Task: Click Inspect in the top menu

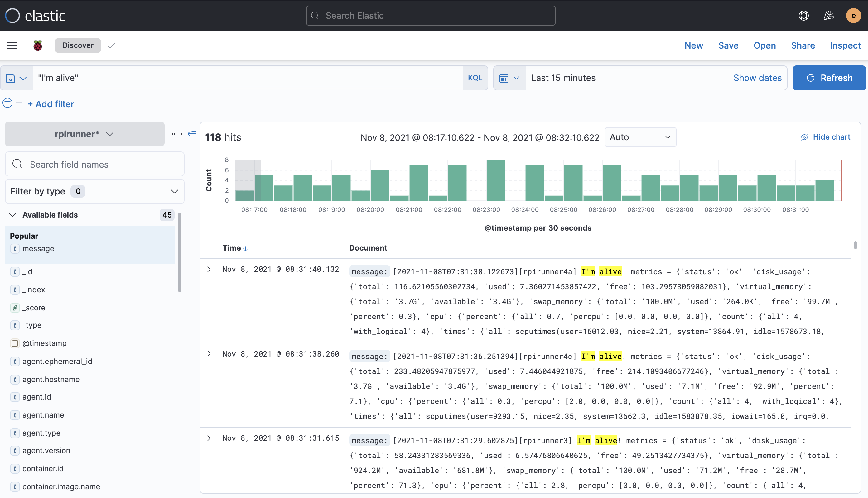Action: click(845, 45)
